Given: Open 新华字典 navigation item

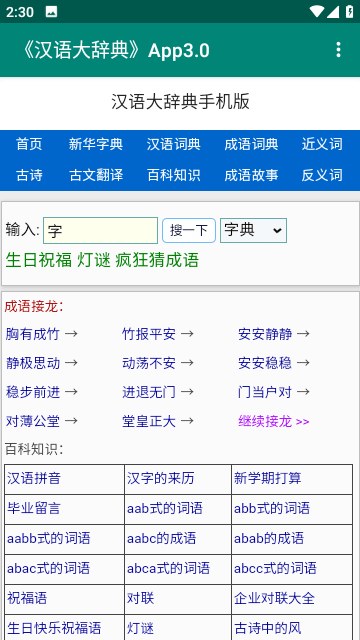Looking at the screenshot, I should pos(96,144).
